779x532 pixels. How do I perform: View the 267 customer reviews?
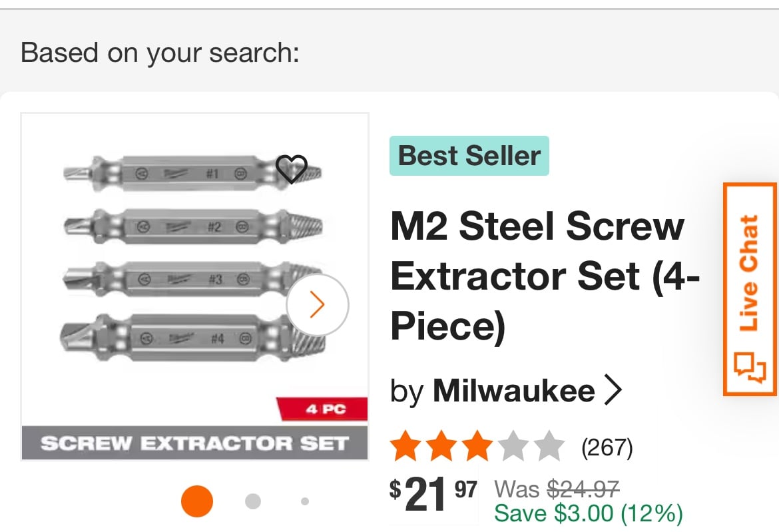click(x=607, y=447)
